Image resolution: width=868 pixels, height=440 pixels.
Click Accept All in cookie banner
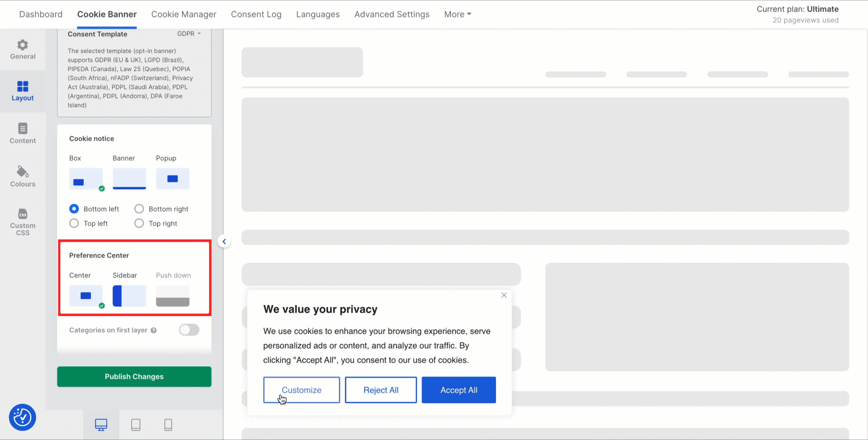tap(458, 390)
